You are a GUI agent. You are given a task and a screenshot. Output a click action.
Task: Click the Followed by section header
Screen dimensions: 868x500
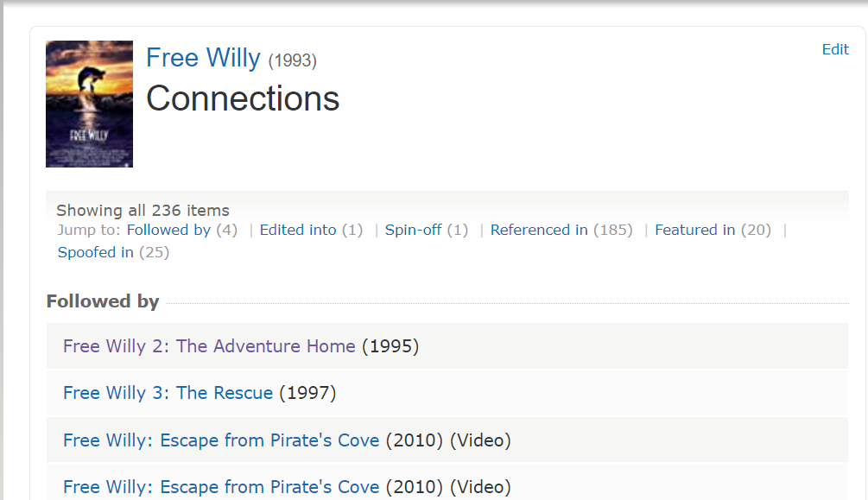(x=103, y=301)
